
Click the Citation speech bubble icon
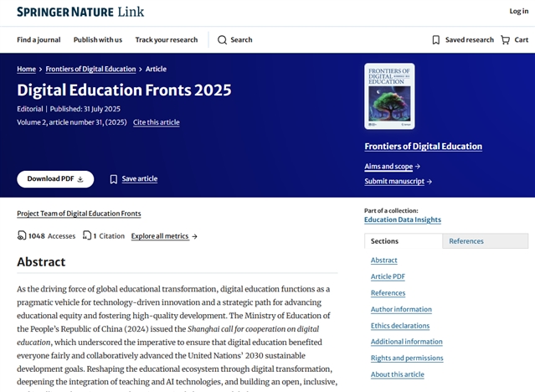click(x=87, y=236)
